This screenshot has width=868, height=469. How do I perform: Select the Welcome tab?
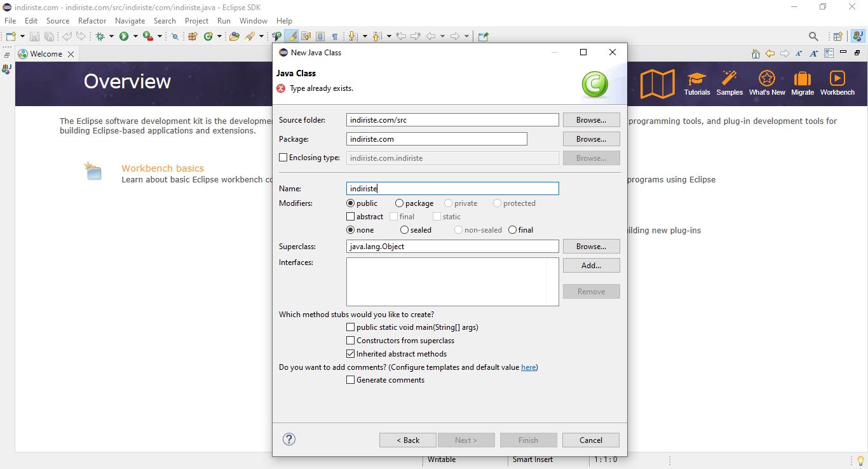[x=46, y=54]
